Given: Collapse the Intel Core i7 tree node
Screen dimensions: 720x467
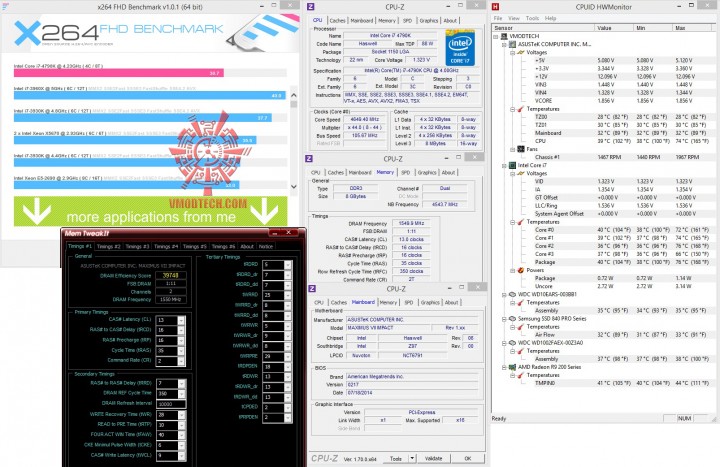Looking at the screenshot, I should (504, 165).
